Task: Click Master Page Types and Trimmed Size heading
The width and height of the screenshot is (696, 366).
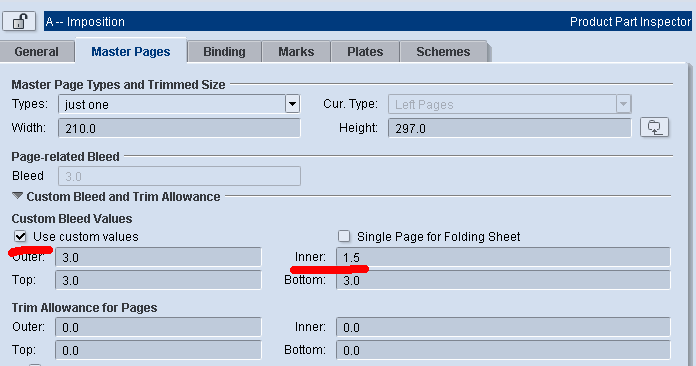Action: coord(119,84)
